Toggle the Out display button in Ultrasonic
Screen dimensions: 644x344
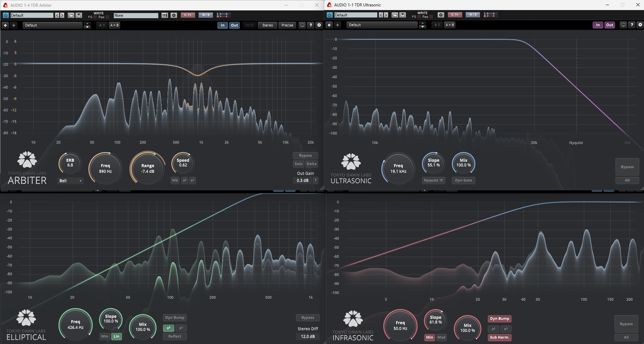610,25
